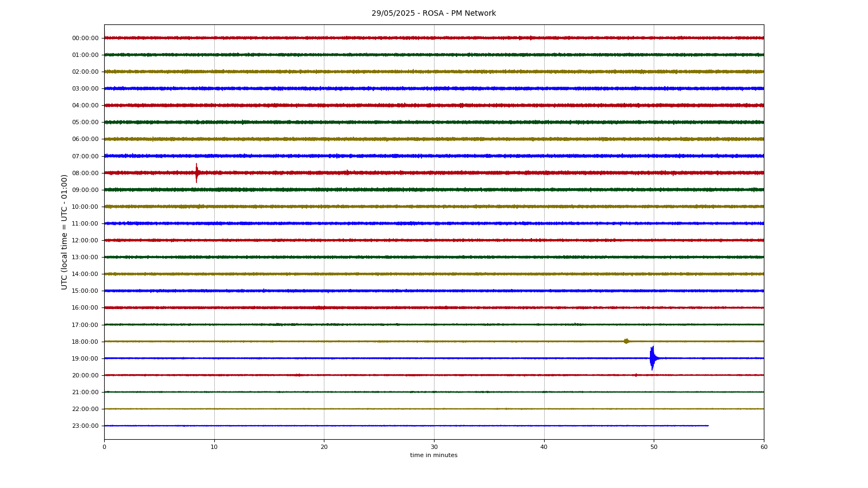The height and width of the screenshot is (488, 868).
Task: Click the x-axis tick label 50
Action: 654,447
